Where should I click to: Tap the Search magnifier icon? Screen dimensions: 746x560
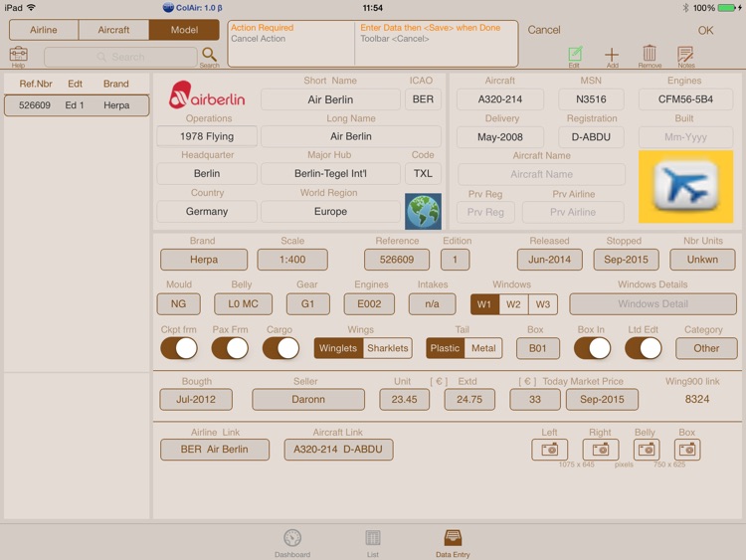click(x=209, y=55)
